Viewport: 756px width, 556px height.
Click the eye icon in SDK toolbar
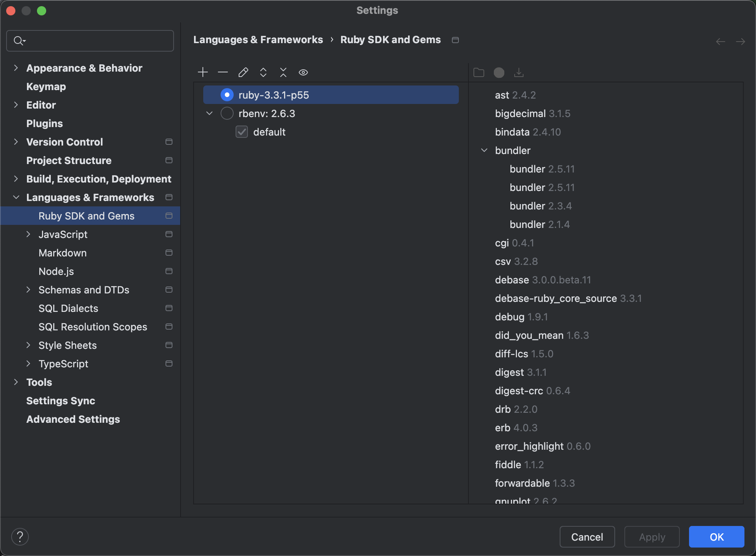tap(303, 72)
